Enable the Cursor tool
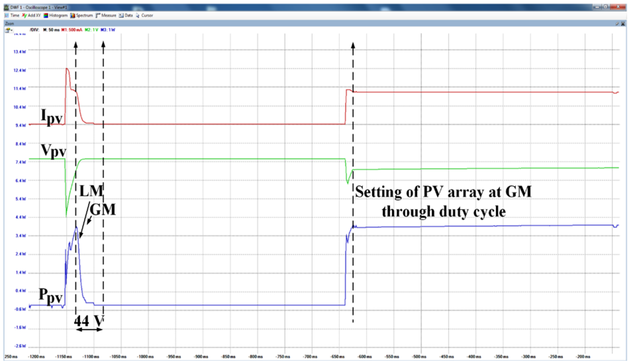The height and width of the screenshot is (364, 631). [x=144, y=15]
